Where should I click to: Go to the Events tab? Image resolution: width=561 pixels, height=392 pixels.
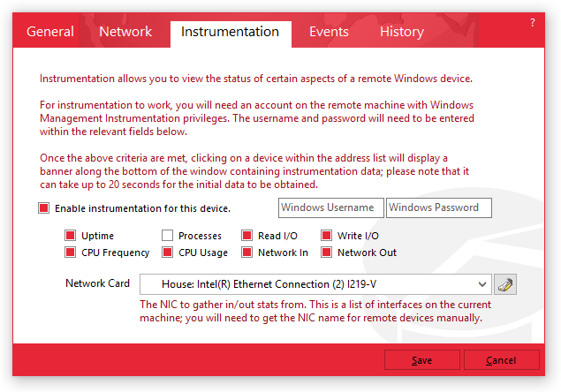pyautogui.click(x=329, y=32)
